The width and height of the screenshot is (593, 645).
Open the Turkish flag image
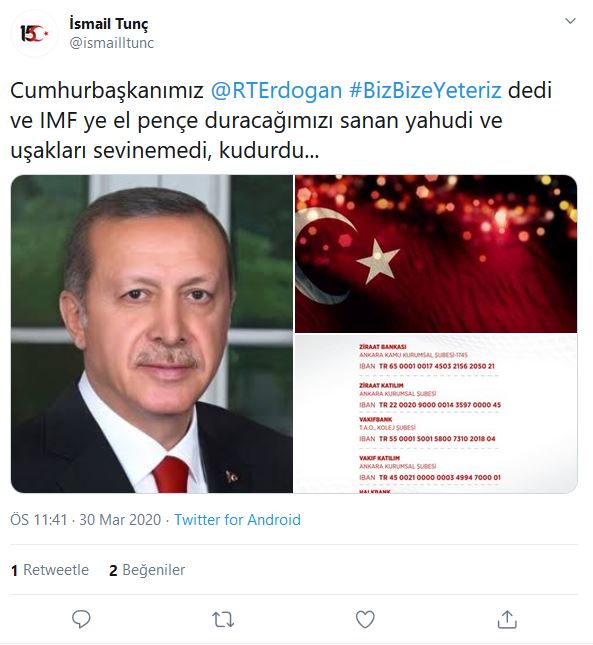pyautogui.click(x=436, y=254)
